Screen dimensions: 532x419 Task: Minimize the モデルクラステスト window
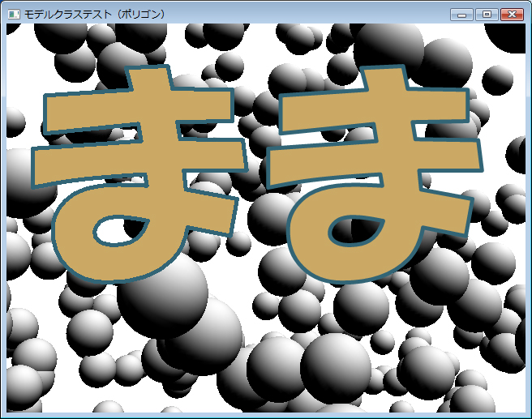[x=461, y=15]
